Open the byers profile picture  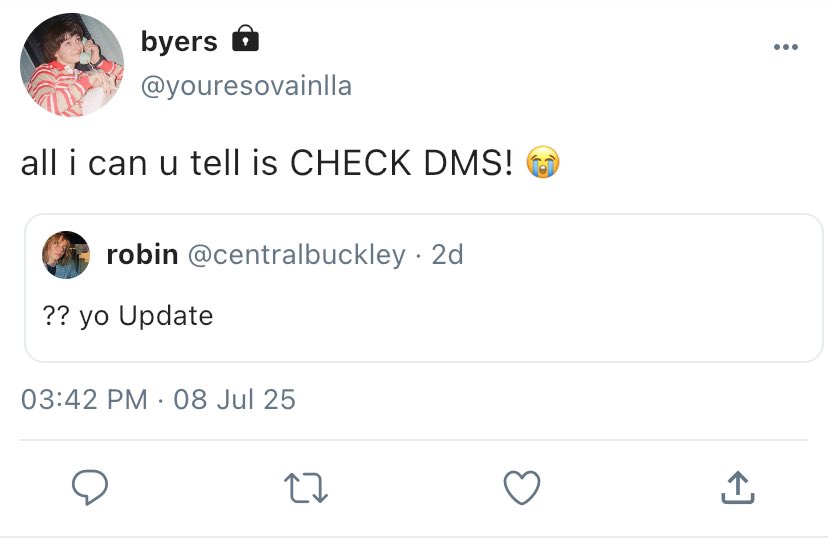(72, 65)
